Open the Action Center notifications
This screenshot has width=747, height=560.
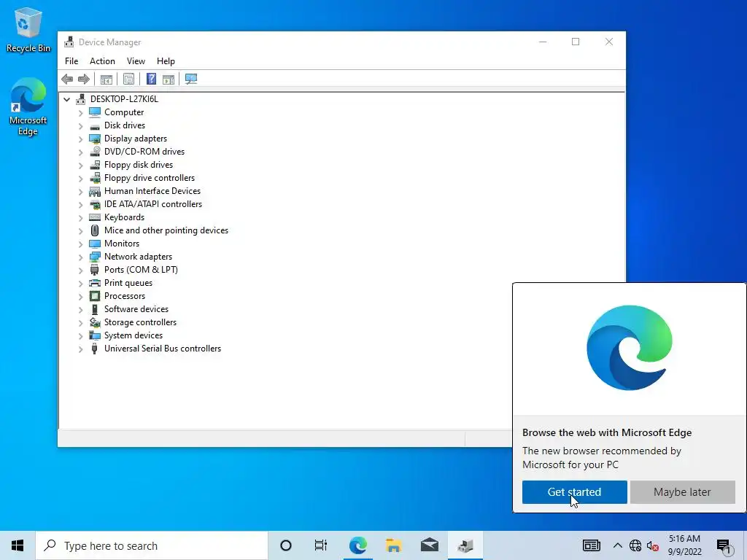724,545
